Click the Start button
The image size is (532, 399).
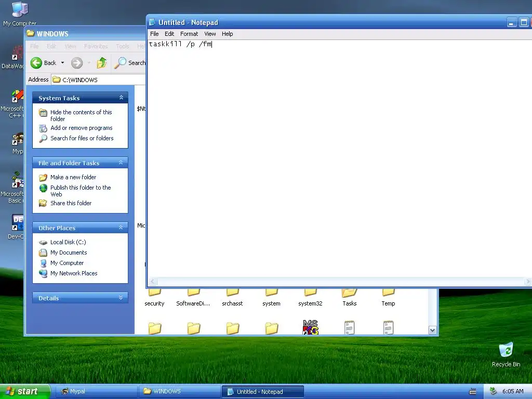[25, 391]
